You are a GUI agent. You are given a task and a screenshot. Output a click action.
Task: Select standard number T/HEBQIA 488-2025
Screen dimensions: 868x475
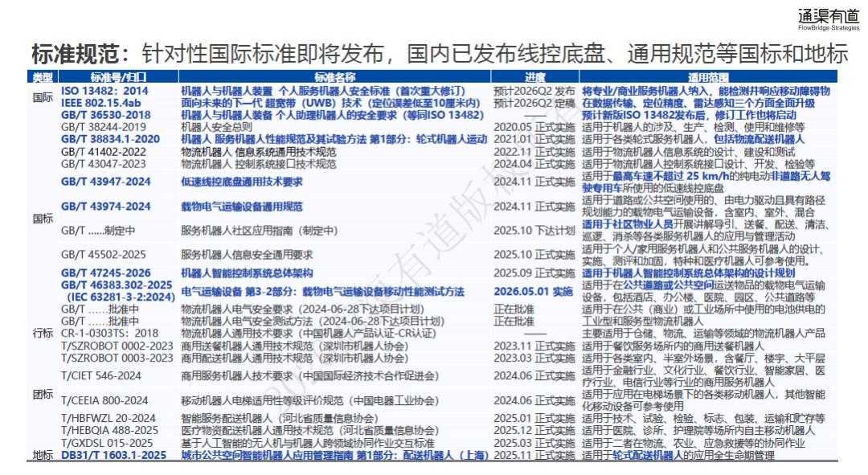tap(109, 431)
